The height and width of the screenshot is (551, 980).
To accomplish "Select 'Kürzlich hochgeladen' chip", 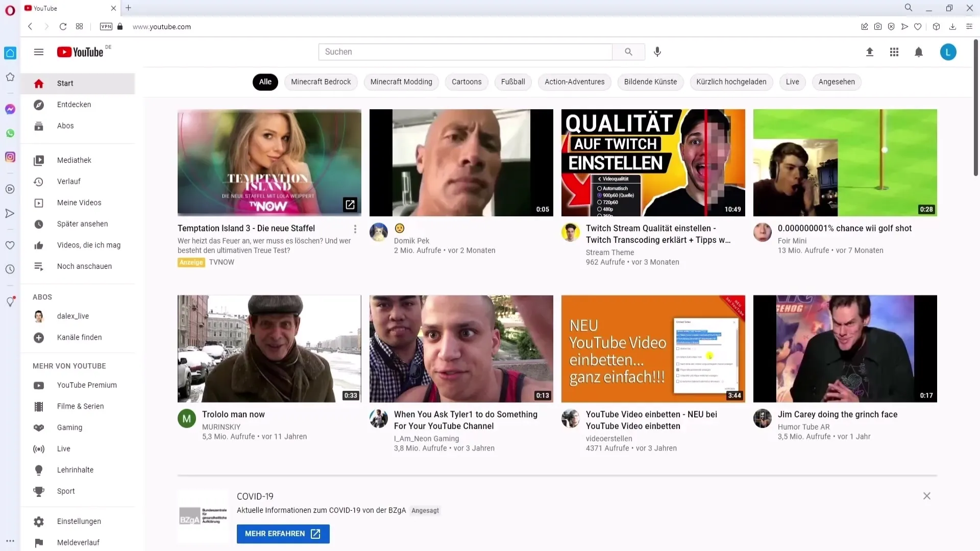I will [731, 82].
